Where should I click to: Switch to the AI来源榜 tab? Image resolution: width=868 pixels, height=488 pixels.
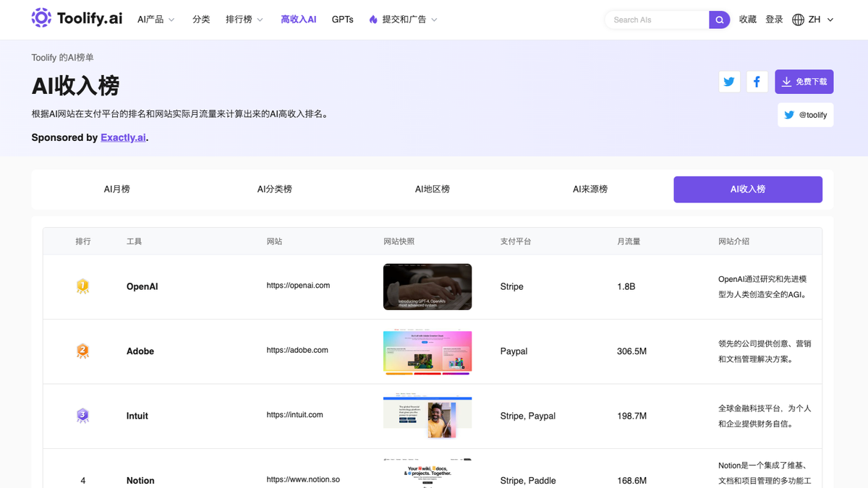(x=590, y=189)
